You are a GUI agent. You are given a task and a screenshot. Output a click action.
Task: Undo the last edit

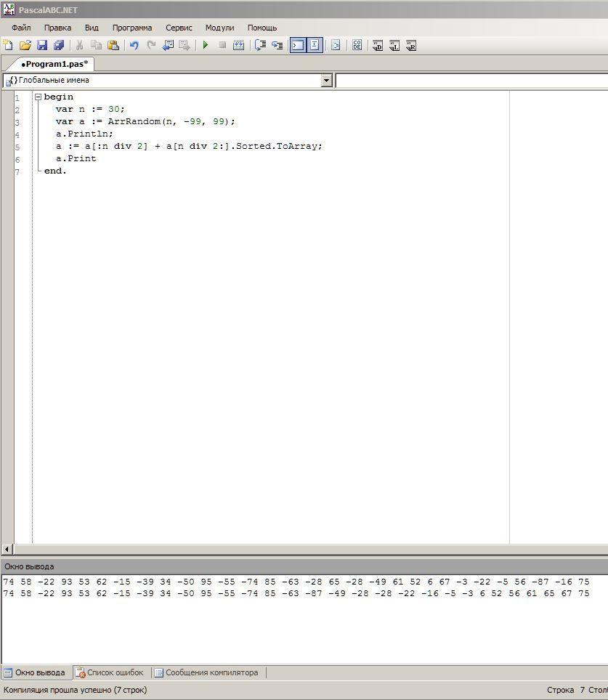pos(134,45)
